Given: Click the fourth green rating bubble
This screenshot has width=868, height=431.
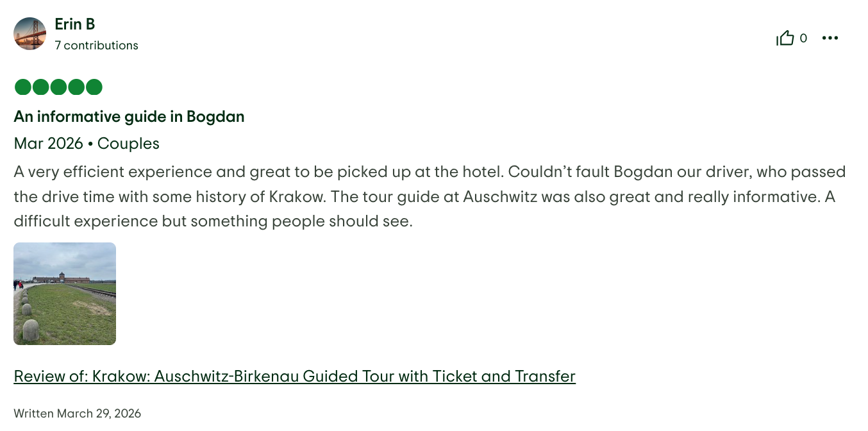Looking at the screenshot, I should coord(76,87).
